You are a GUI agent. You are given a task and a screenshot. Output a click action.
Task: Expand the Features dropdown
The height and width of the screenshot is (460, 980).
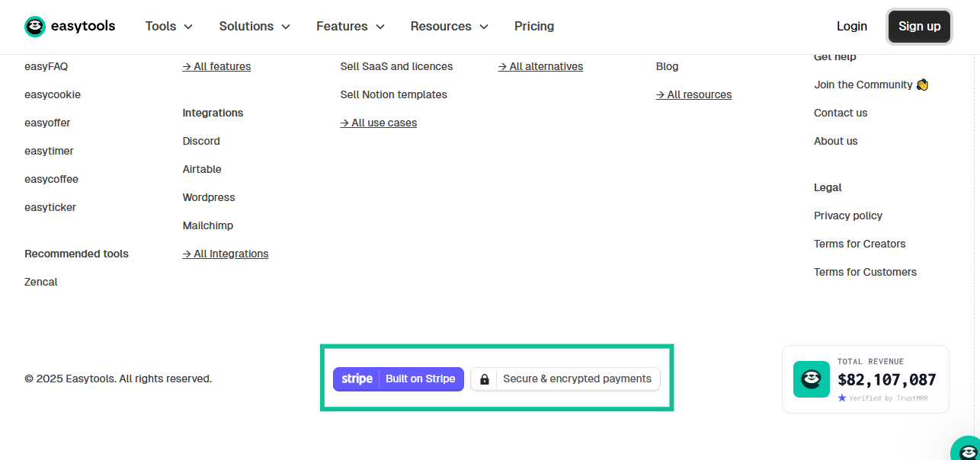[350, 26]
